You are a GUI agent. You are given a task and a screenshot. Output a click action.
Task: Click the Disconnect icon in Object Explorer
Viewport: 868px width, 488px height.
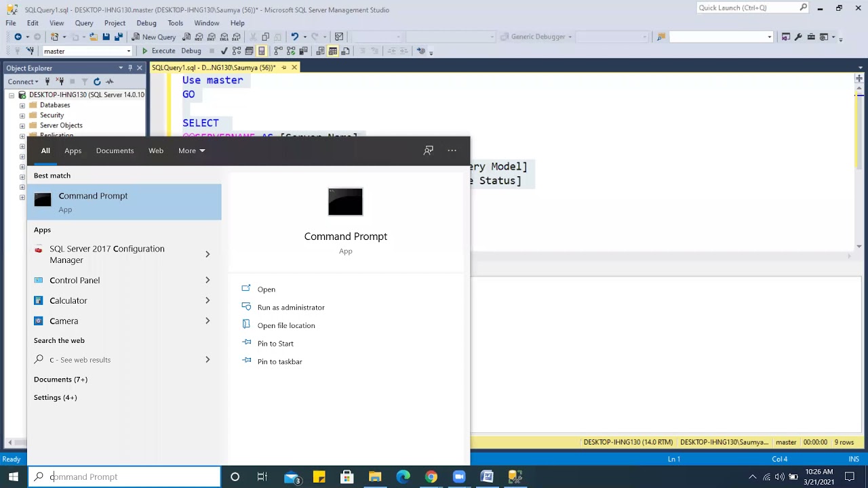(x=60, y=81)
